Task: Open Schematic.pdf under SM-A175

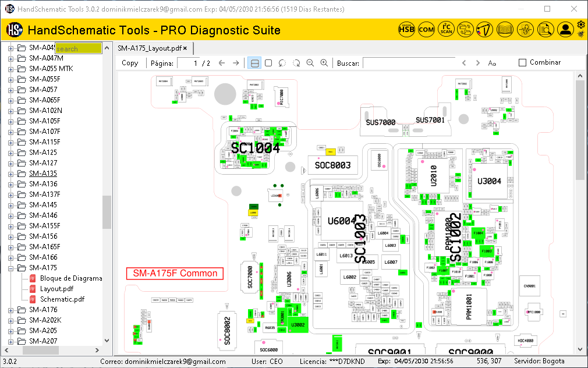Action: point(62,299)
